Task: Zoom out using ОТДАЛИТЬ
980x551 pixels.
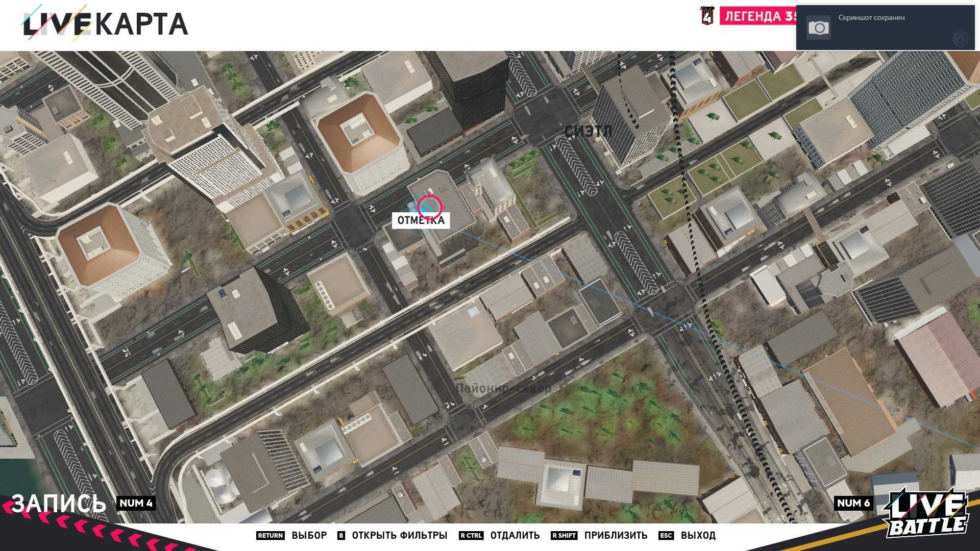Action: pos(514,535)
